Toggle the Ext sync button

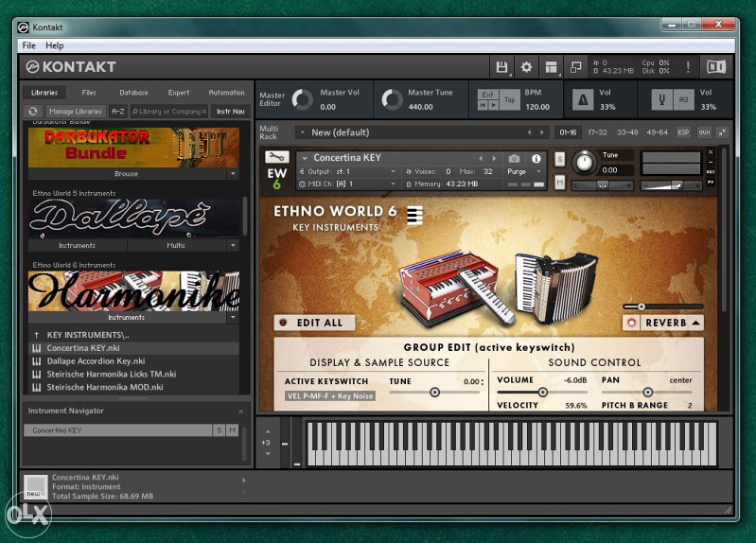click(x=487, y=95)
